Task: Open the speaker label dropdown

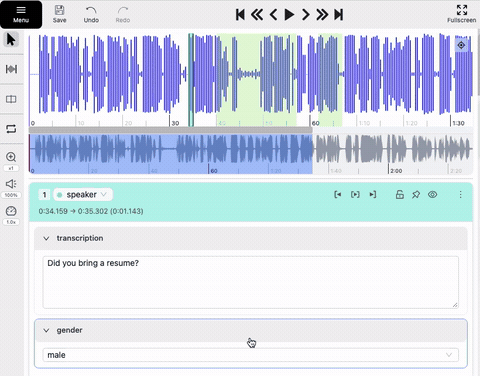Action: click(83, 195)
